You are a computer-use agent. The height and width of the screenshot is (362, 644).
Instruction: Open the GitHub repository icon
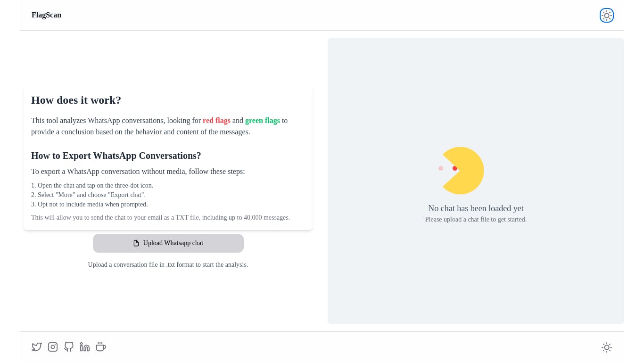coord(69,347)
